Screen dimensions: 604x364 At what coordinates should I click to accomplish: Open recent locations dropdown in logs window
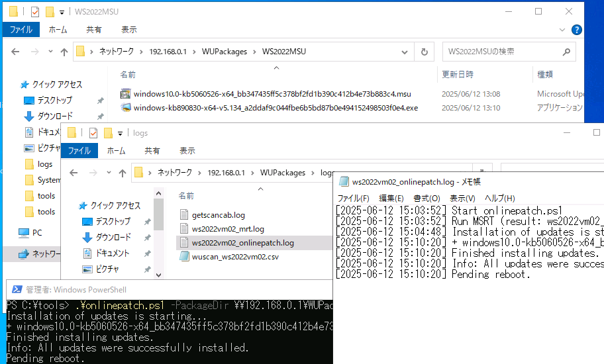[x=109, y=172]
